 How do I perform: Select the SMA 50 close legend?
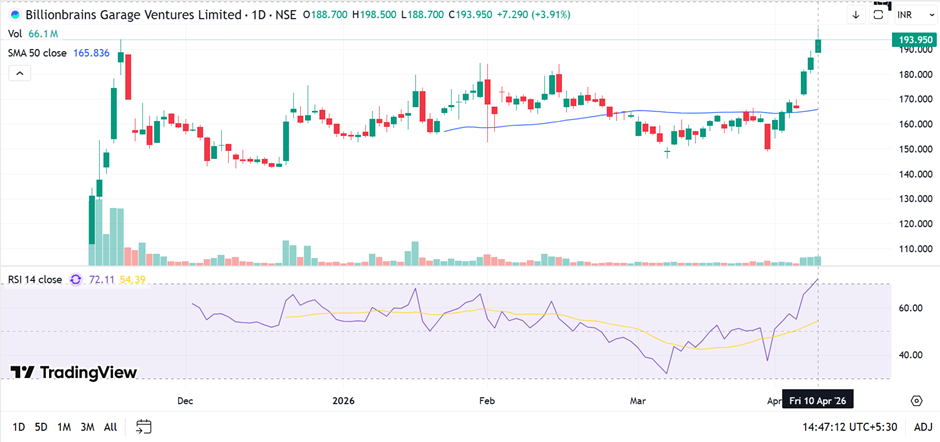[x=38, y=52]
